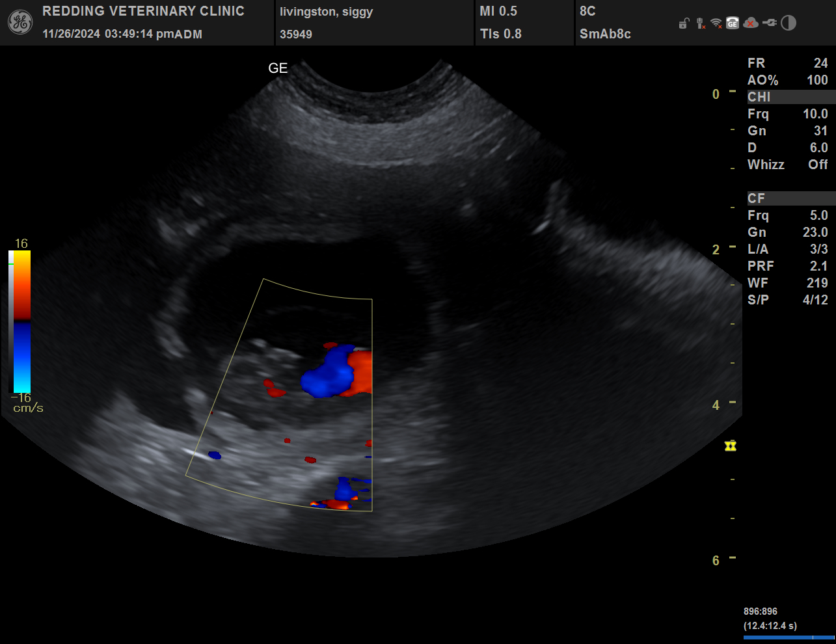The width and height of the screenshot is (836, 644).
Task: Click the FR 24 frame rate value
Action: click(787, 63)
